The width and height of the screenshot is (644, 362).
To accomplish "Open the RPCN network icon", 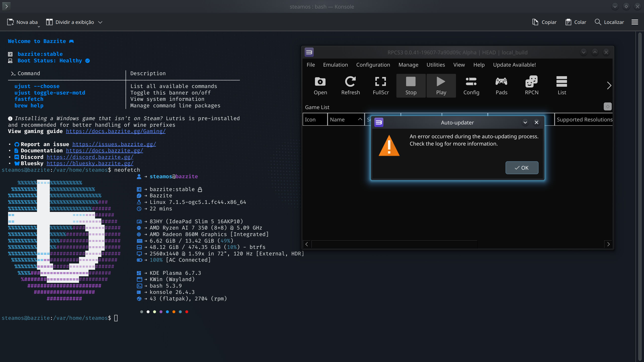I will pos(532,86).
